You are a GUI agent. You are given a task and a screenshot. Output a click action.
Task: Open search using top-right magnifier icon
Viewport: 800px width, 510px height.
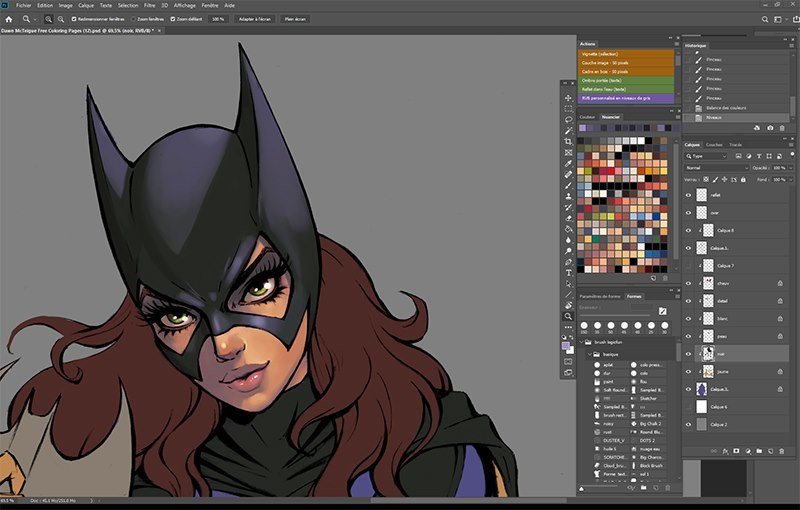click(765, 19)
